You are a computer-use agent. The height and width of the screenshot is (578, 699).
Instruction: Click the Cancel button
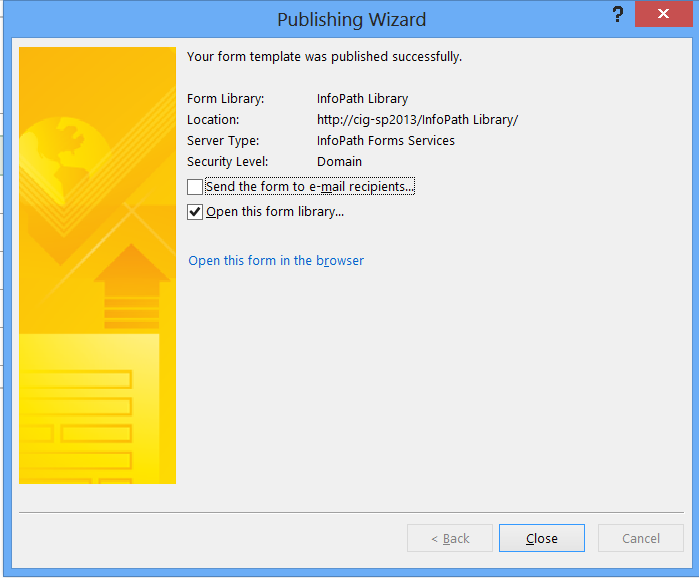click(x=641, y=538)
